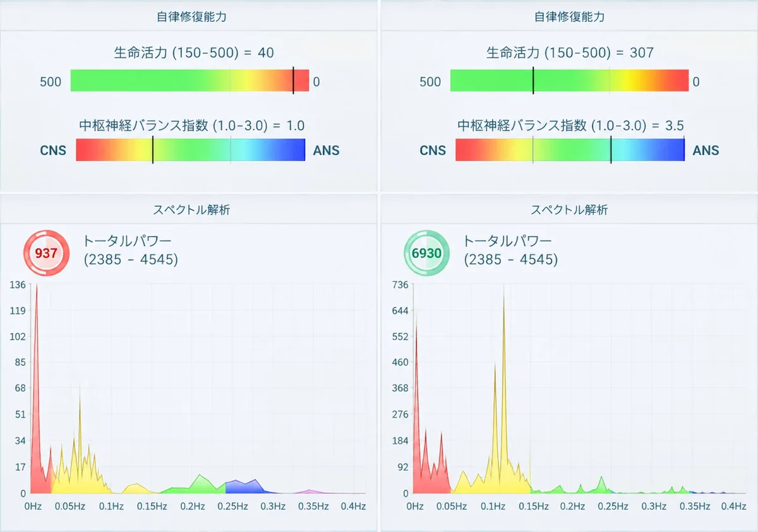The height and width of the screenshot is (532, 758).
Task: Click the スペクトル解析 heading above the 6930 gauge
Action: pyautogui.click(x=569, y=210)
